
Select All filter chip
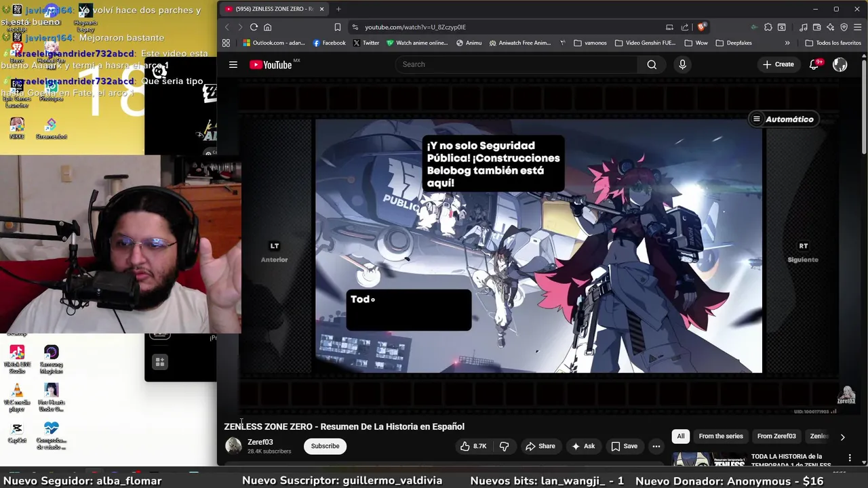(x=681, y=436)
